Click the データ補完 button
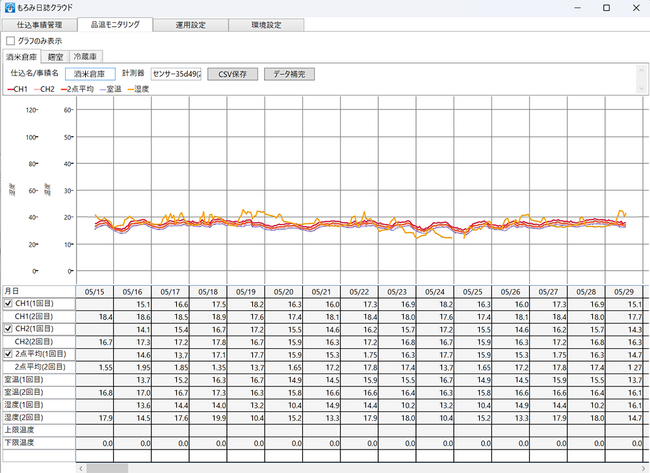Screen dimensions: 650x473 pyautogui.click(x=291, y=75)
